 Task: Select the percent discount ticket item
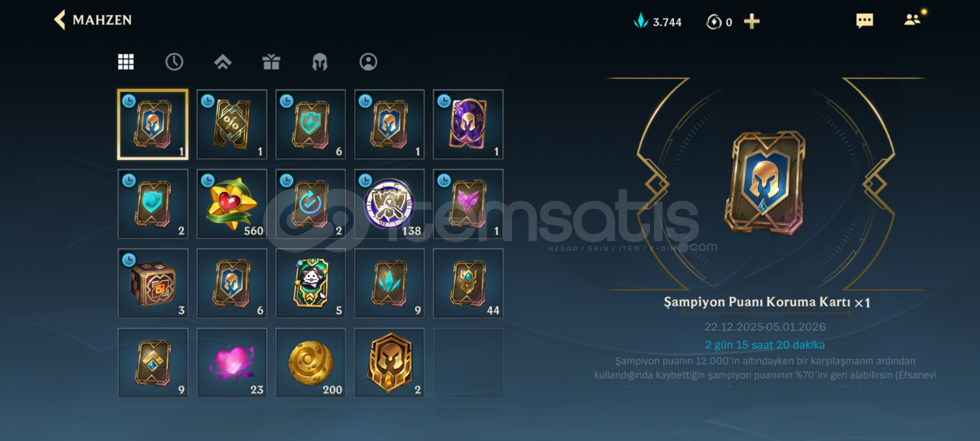(x=232, y=125)
